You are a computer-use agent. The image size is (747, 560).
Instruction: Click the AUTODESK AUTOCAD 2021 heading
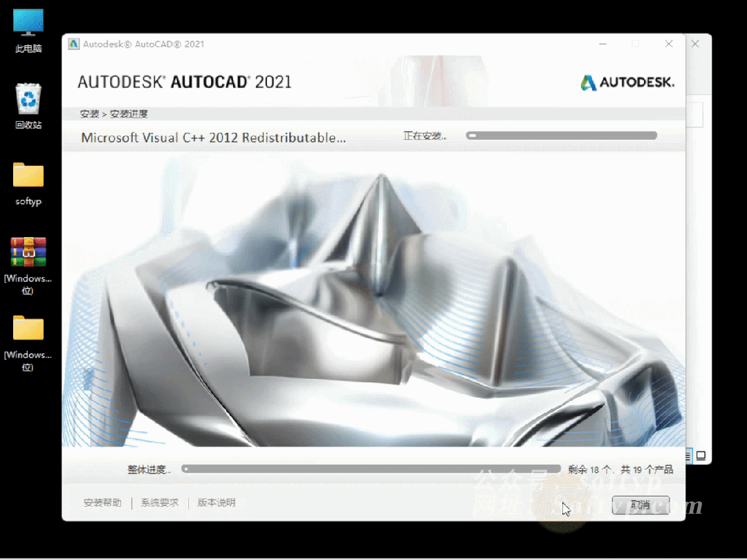[185, 82]
